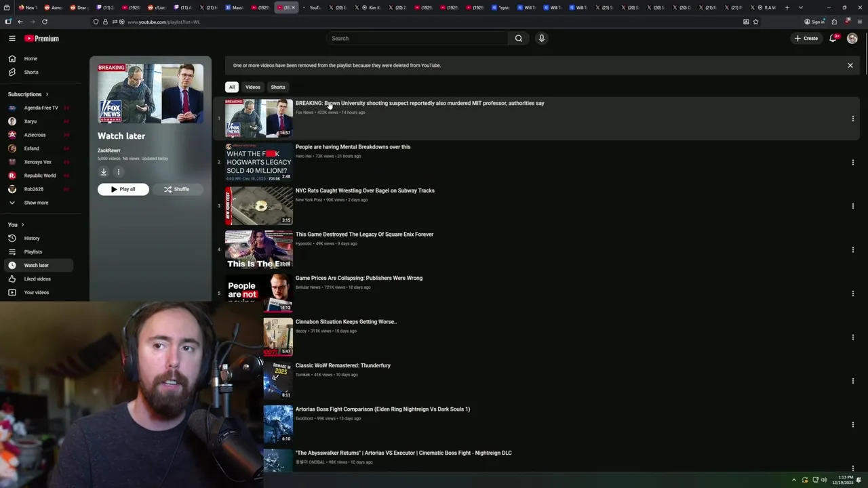Show hidden system tray icons
This screenshot has width=868, height=488.
click(794, 480)
